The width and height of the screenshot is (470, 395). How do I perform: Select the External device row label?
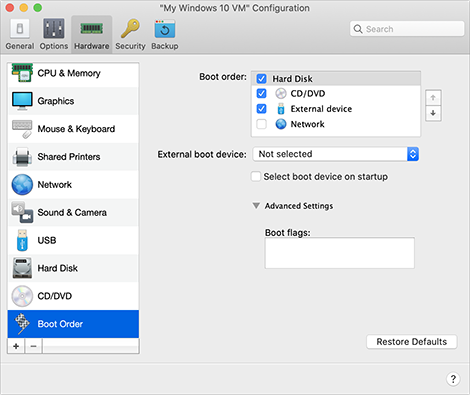[x=321, y=109]
